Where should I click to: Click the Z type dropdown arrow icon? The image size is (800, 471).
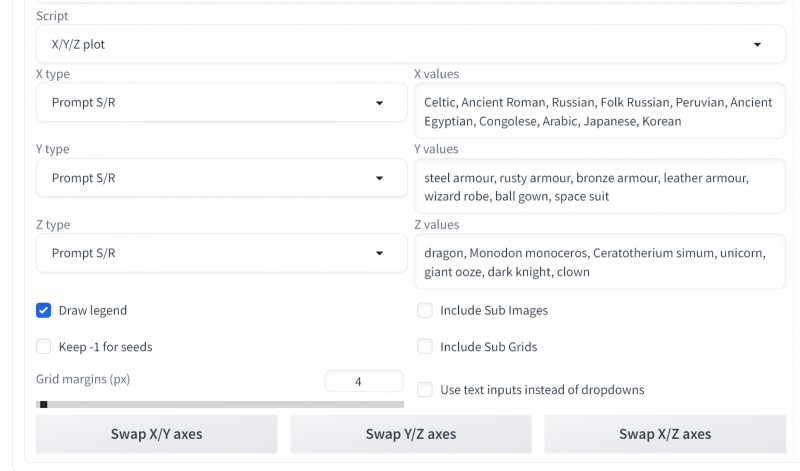379,254
